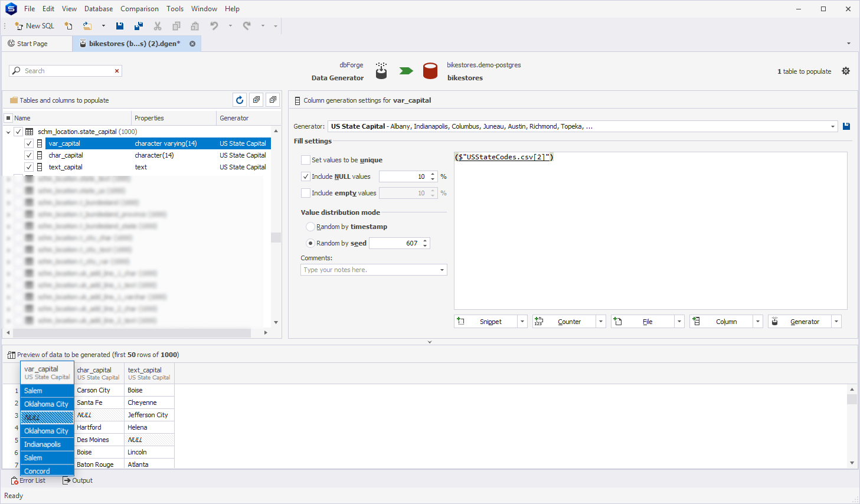Open the Snippet button dropdown arrow

coord(522,322)
